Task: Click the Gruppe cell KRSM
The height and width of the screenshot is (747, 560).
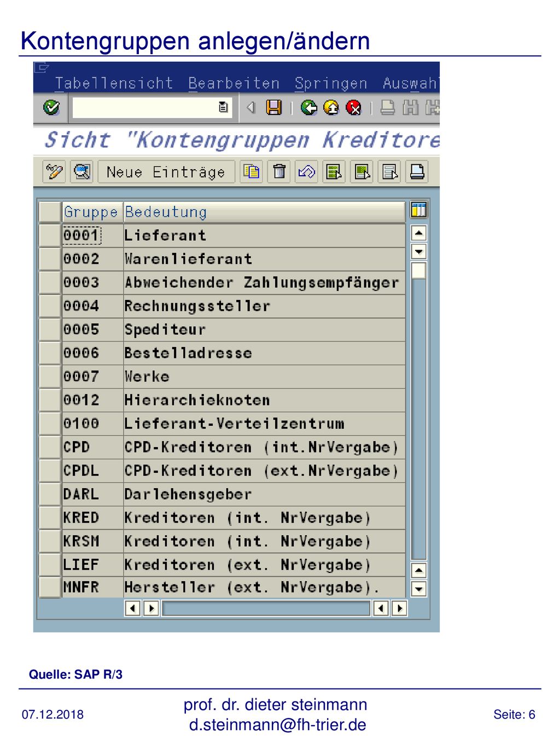Action: click(92, 541)
